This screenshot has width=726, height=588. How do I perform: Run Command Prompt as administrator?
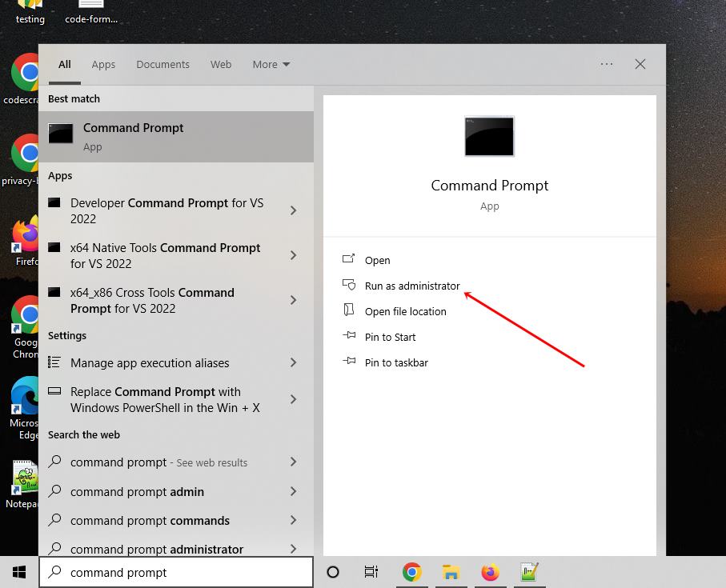pyautogui.click(x=411, y=286)
